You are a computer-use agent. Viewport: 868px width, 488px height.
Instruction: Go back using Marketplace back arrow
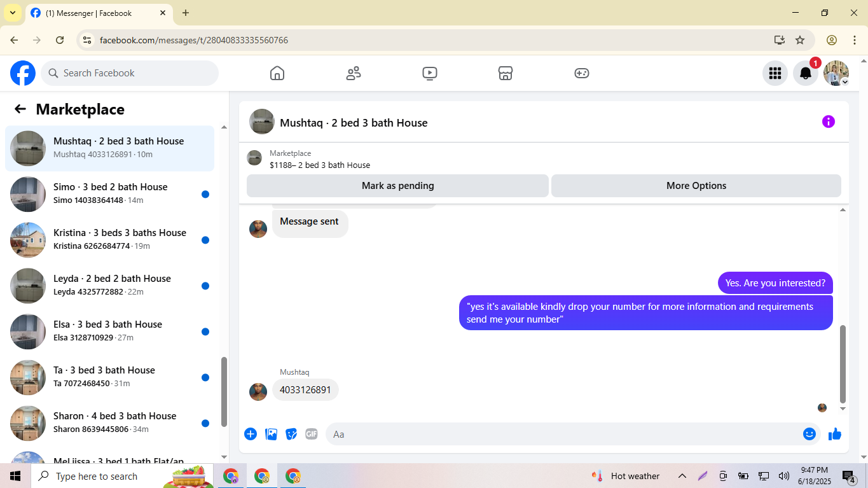coord(20,109)
